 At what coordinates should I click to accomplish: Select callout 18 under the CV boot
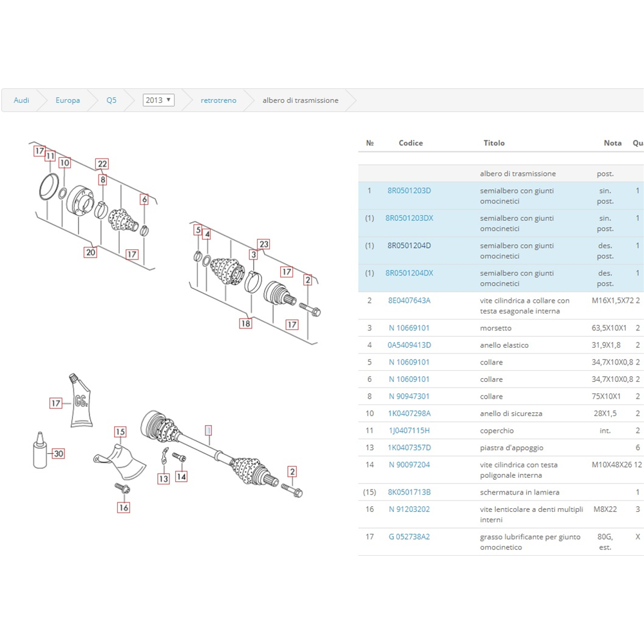pyautogui.click(x=245, y=323)
